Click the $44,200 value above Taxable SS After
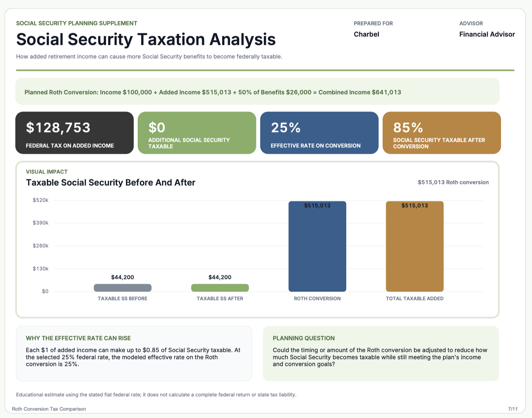 (x=220, y=277)
